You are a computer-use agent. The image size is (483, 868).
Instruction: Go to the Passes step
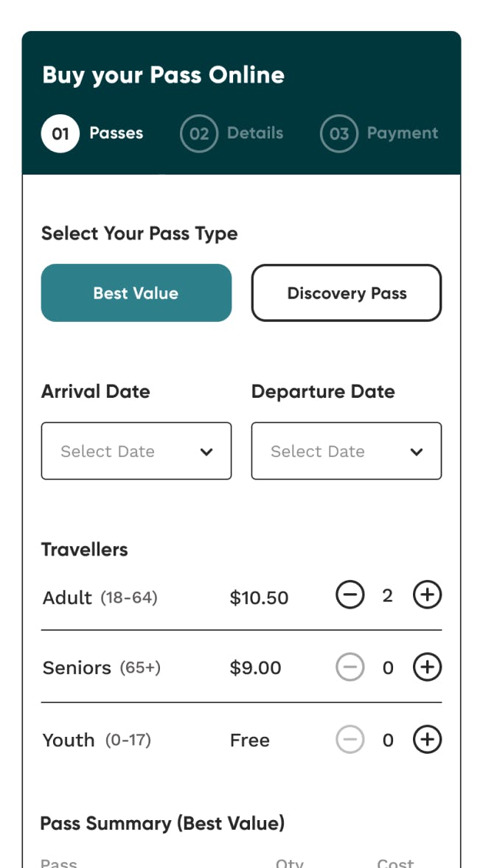[117, 133]
